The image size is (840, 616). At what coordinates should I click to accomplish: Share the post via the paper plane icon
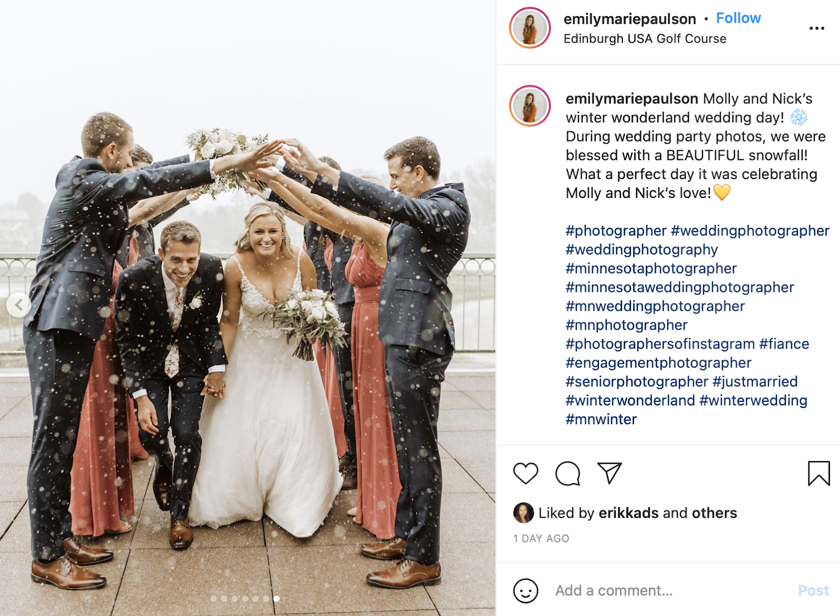[610, 473]
